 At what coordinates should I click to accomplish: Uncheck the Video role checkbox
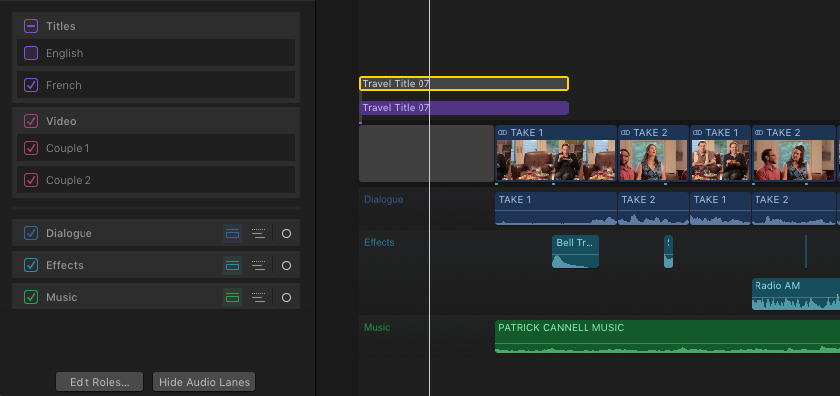(31, 121)
